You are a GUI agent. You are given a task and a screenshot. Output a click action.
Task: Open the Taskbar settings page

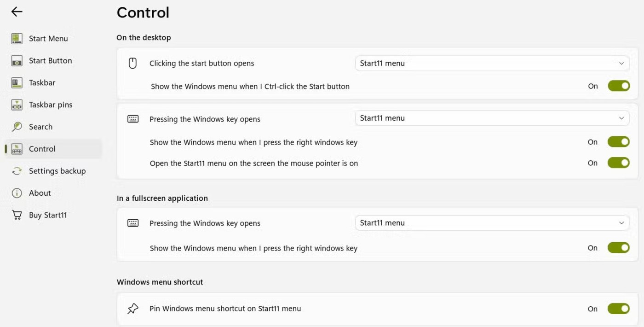[42, 83]
